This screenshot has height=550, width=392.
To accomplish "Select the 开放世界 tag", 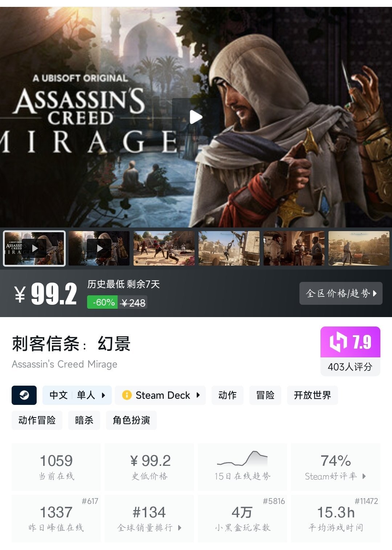I will coord(313,395).
